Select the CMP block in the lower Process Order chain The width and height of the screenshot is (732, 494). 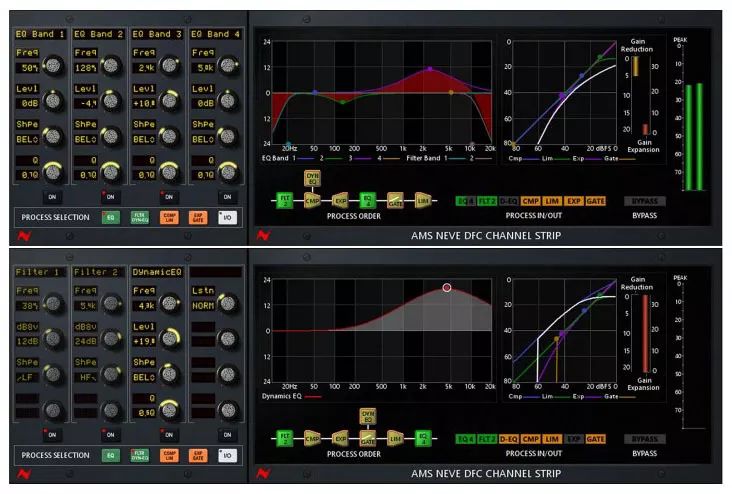(x=312, y=438)
